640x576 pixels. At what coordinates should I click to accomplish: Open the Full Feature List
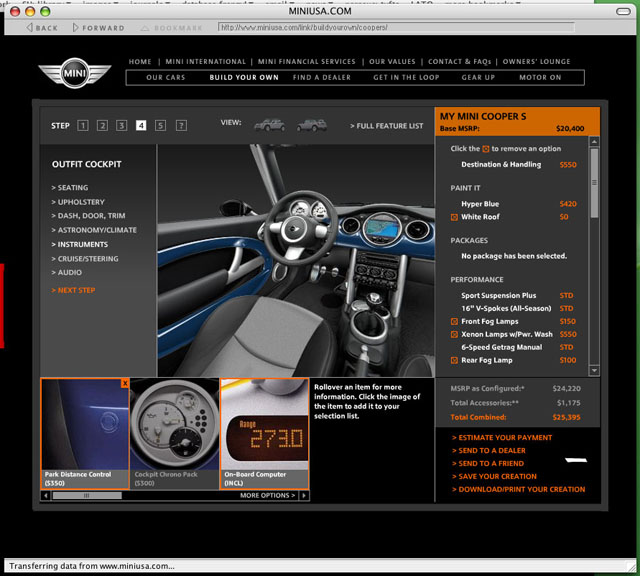tap(387, 126)
